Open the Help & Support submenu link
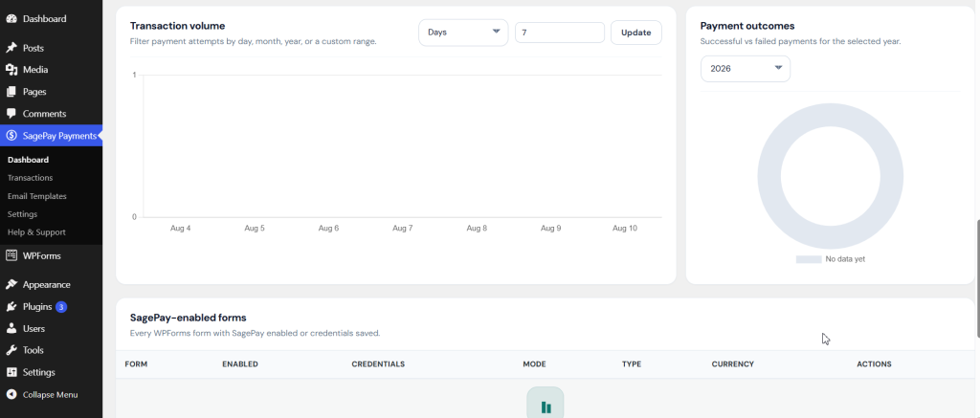Image resolution: width=980 pixels, height=418 pixels. pyautogui.click(x=36, y=232)
